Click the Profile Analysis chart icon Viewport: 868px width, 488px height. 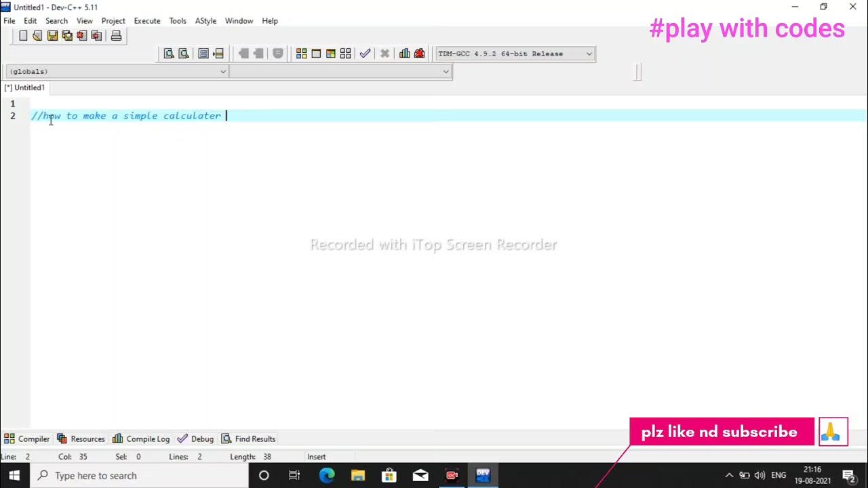coord(405,54)
